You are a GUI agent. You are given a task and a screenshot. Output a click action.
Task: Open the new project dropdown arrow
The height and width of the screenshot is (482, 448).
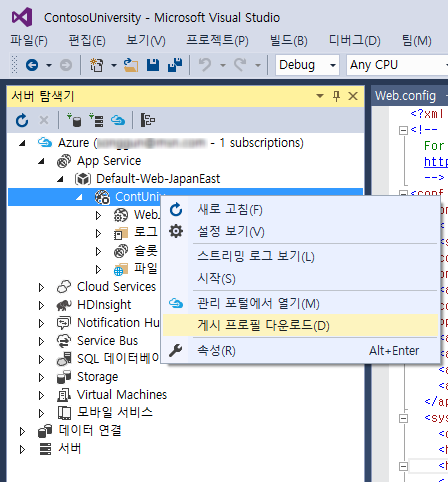click(x=114, y=65)
